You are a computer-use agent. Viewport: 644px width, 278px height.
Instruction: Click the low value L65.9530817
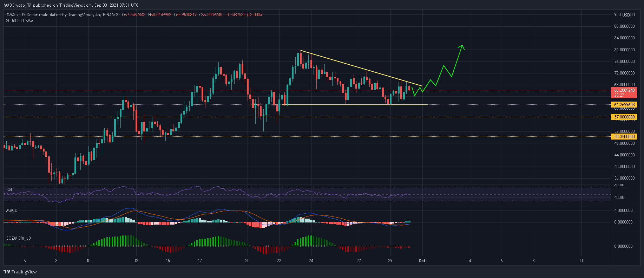pyautogui.click(x=185, y=15)
